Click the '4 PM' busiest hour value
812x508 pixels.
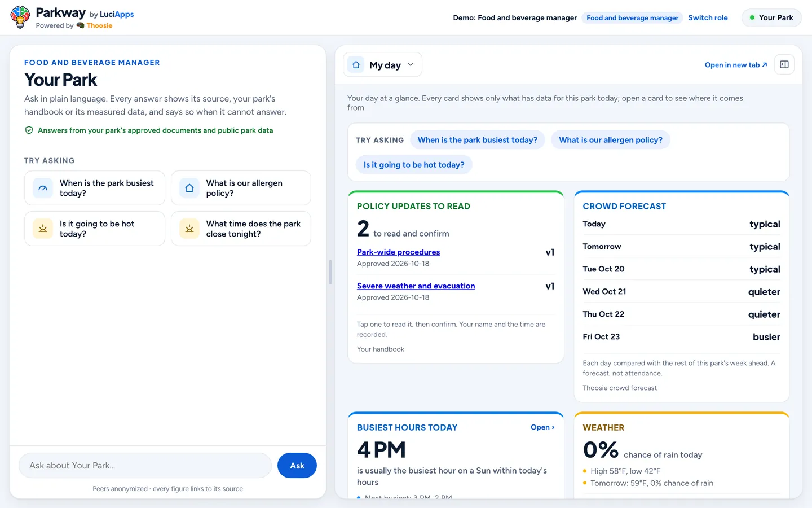[381, 450]
